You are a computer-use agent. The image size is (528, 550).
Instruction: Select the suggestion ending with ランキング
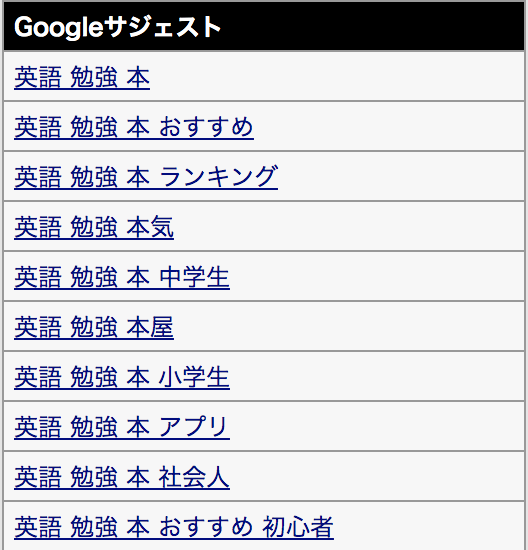click(x=146, y=177)
